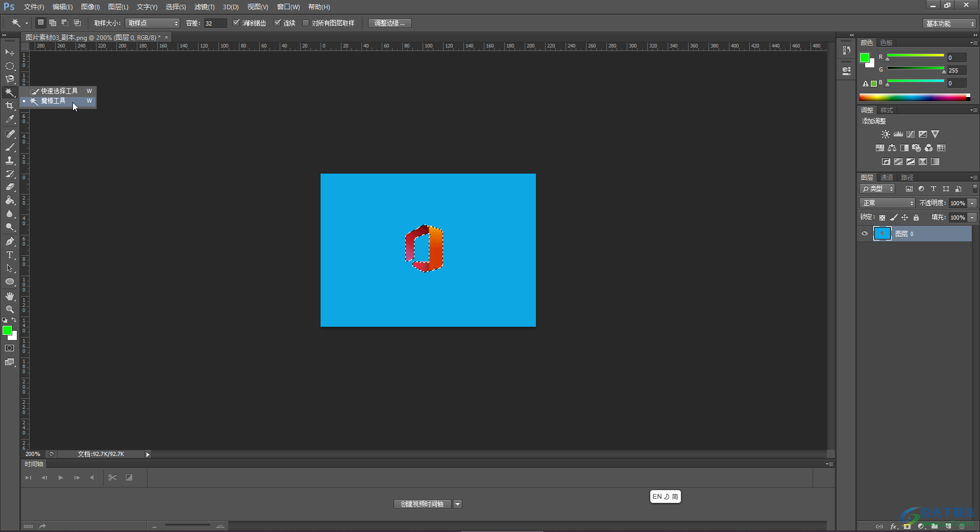Play the timeline
This screenshot has width=980, height=532.
pyautogui.click(x=61, y=478)
